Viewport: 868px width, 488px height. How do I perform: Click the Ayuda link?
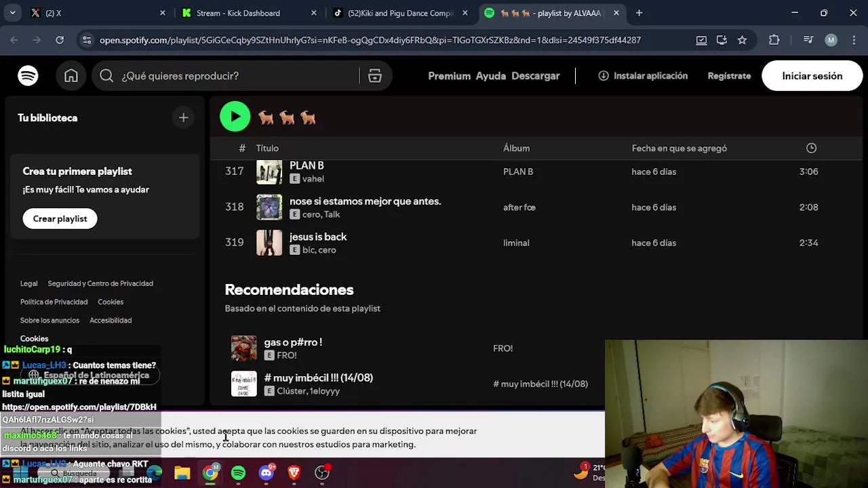(x=490, y=76)
